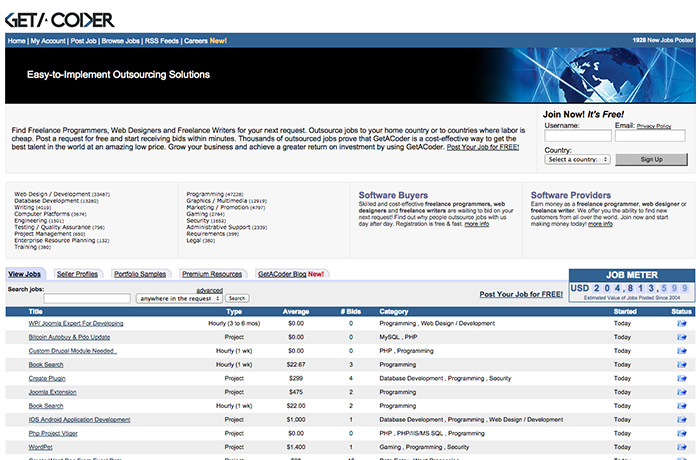Open Project Management category
700x460 pixels.
pyautogui.click(x=50, y=234)
